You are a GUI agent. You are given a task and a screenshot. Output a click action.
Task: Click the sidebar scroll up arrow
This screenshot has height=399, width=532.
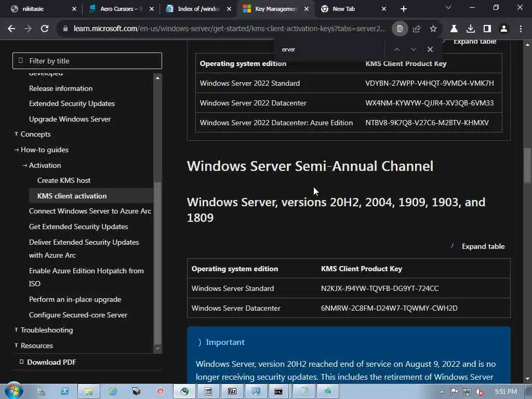tap(157, 78)
